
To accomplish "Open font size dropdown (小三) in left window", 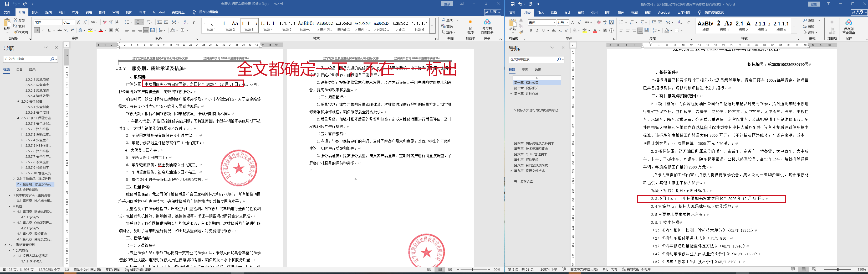I will click(73, 22).
